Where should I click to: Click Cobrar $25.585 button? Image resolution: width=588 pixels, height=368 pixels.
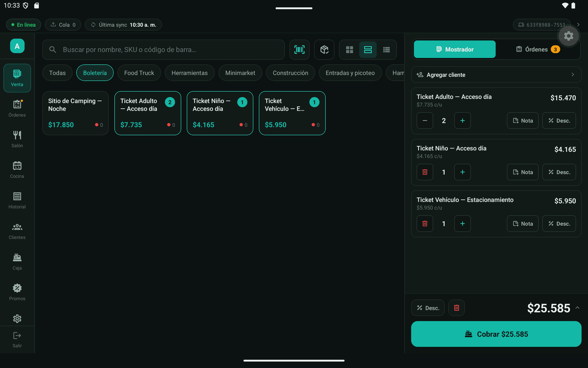coord(496,334)
